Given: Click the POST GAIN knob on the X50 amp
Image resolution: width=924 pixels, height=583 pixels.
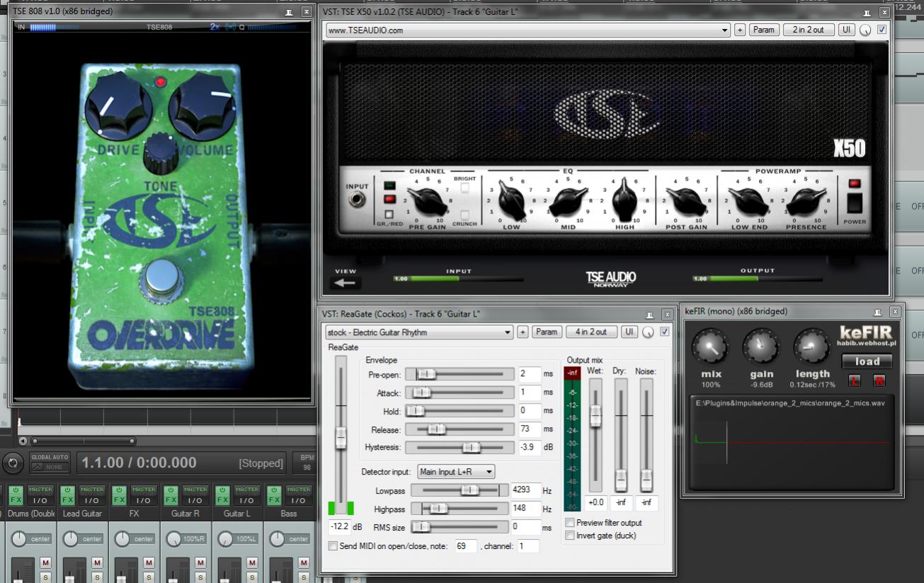Looking at the screenshot, I should pyautogui.click(x=686, y=201).
